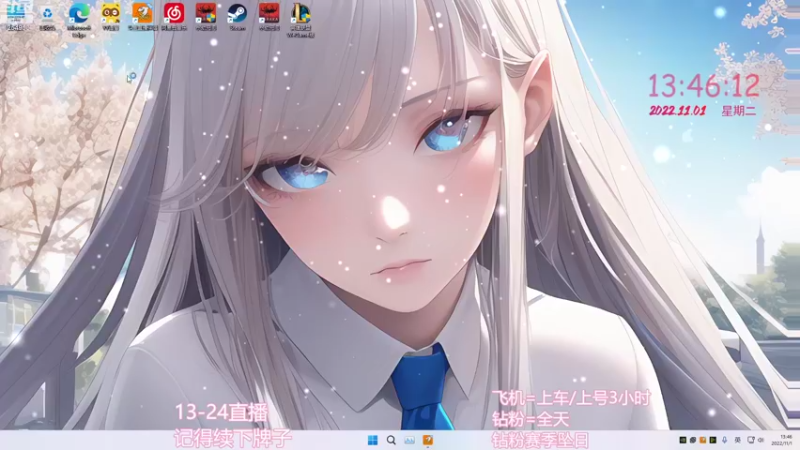Open the orange desktop app shortcut

click(142, 17)
